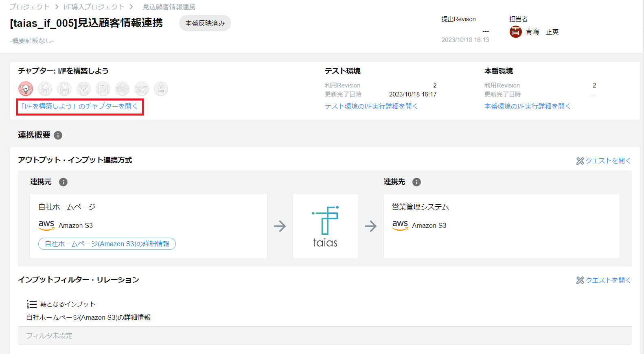The height and width of the screenshot is (354, 644).
Task: Open the field-mapping lines chapter icon
Action: (103, 89)
